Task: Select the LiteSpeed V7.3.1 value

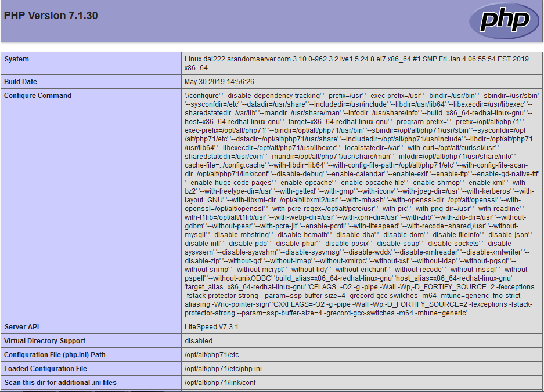Action: click(x=212, y=327)
